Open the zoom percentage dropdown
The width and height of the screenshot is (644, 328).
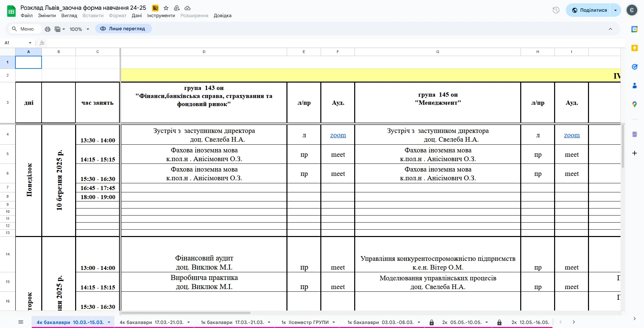79,29
